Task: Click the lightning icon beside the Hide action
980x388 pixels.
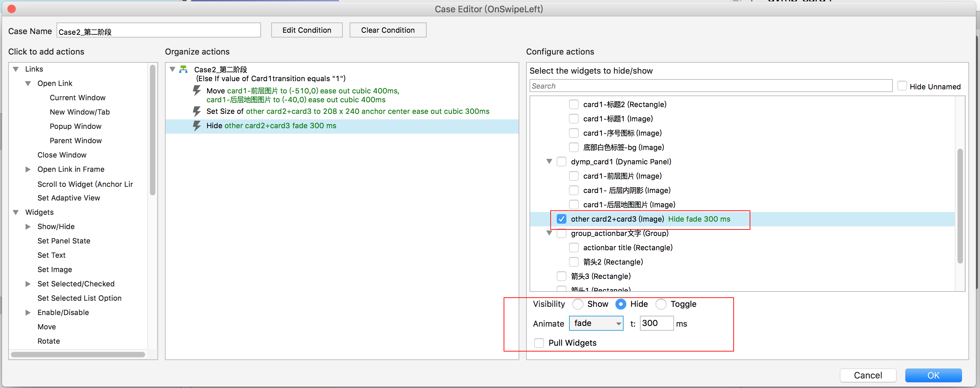Action: pos(197,126)
